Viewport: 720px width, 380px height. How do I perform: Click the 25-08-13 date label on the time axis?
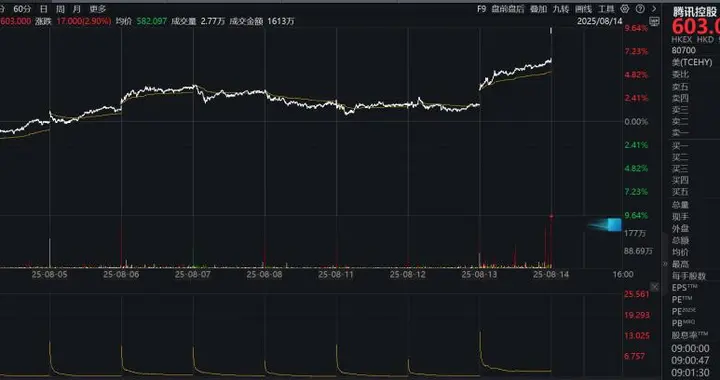(x=479, y=274)
